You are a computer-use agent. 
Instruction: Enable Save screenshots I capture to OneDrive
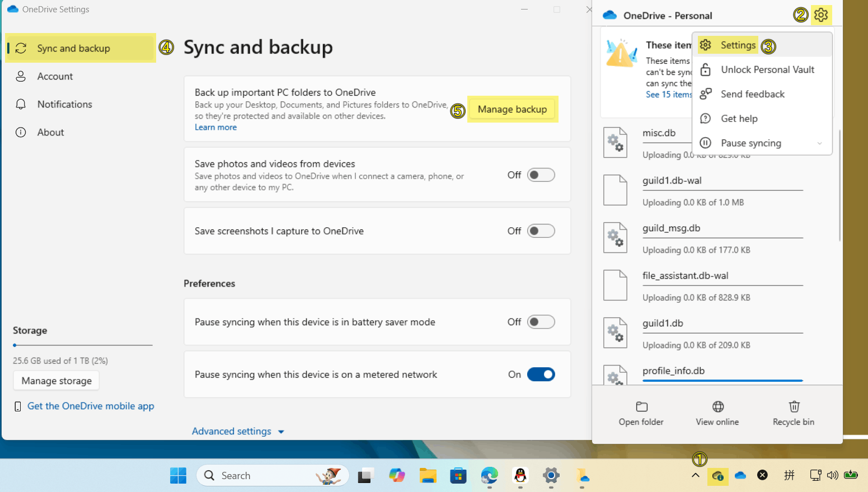[541, 231]
